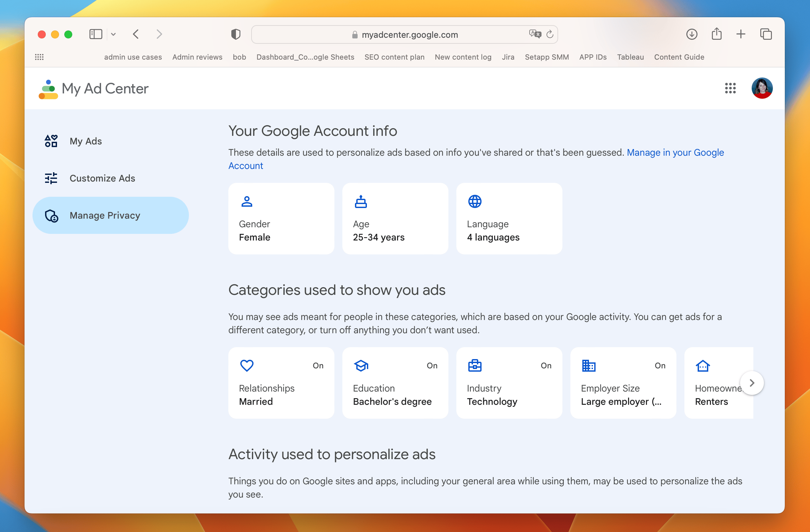Click the My Ad Center logo icon
Screen dimensions: 810x532
[x=48, y=89]
